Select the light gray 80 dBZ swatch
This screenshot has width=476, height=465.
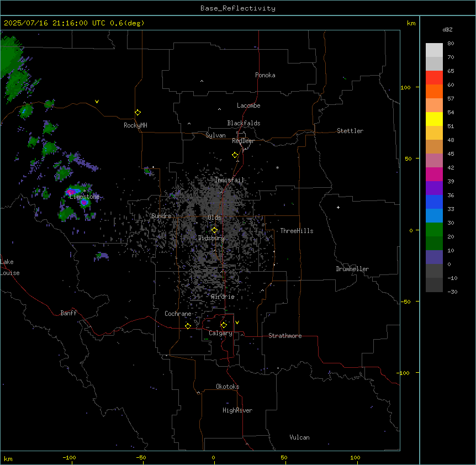[434, 50]
